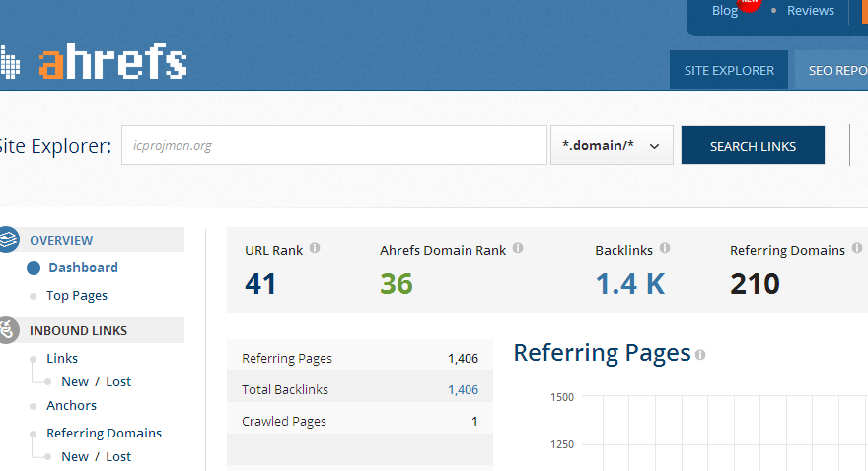Click the 1500 axis label on chart
The image size is (868, 471).
pos(562,397)
